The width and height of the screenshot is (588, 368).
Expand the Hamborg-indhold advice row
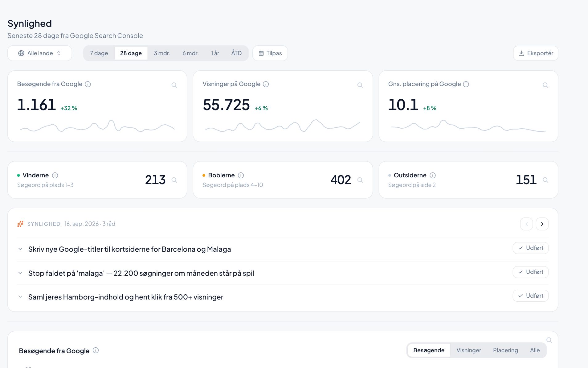[20, 297]
